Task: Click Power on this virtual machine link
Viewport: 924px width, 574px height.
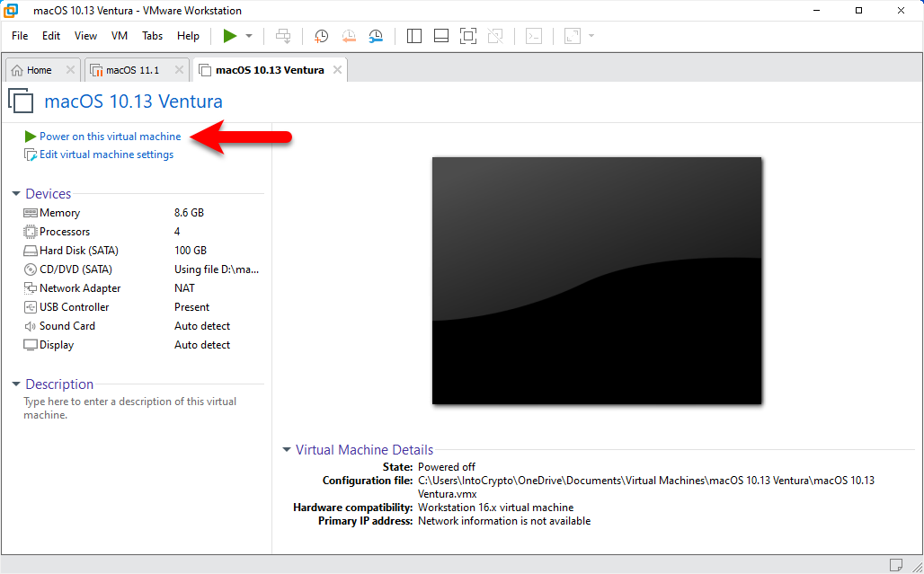Action: (111, 137)
